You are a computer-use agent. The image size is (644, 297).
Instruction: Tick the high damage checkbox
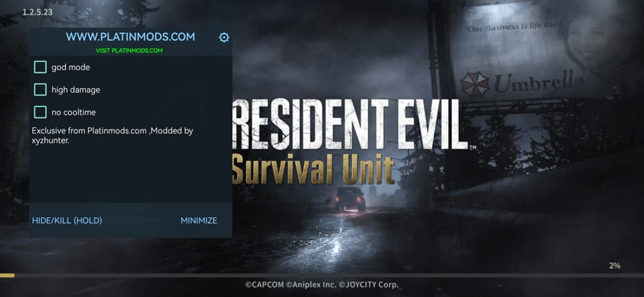[40, 89]
